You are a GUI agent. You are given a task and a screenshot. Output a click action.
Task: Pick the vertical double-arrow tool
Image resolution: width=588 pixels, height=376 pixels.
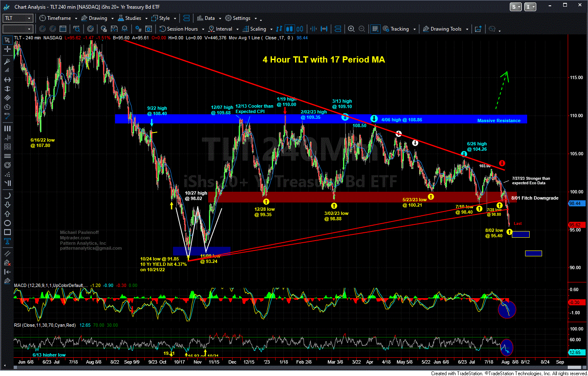point(7,89)
